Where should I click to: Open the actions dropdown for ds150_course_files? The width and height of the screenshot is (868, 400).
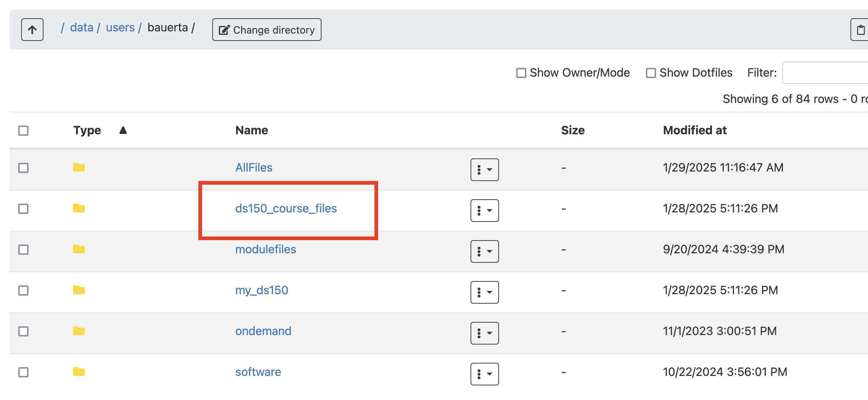coord(484,211)
